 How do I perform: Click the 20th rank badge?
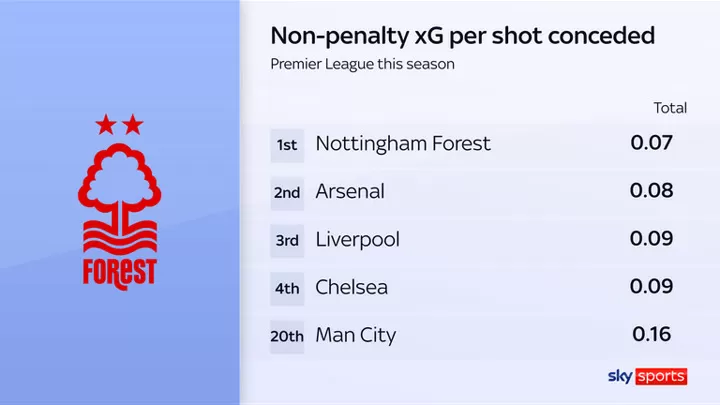tap(287, 337)
